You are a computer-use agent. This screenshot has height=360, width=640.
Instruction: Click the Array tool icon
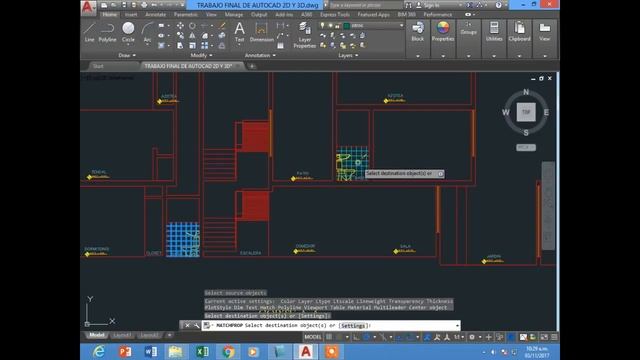204,46
